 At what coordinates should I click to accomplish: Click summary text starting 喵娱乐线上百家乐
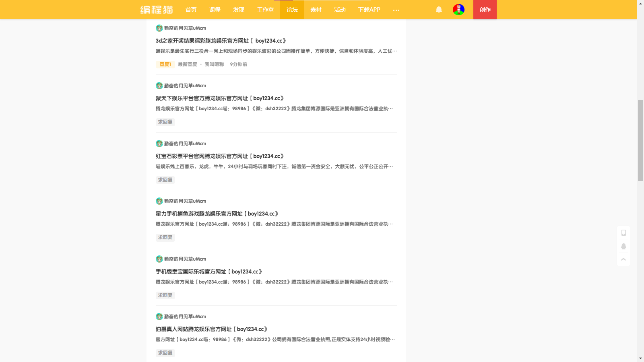(x=275, y=167)
